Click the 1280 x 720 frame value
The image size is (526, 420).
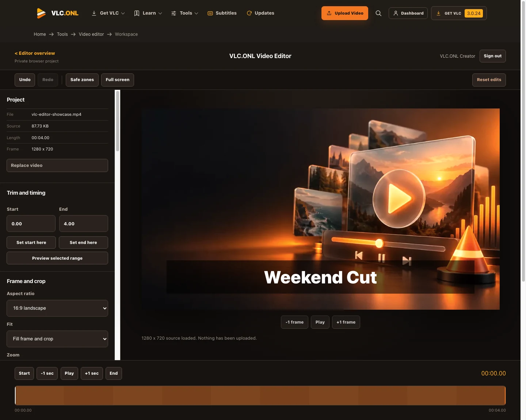[42, 149]
